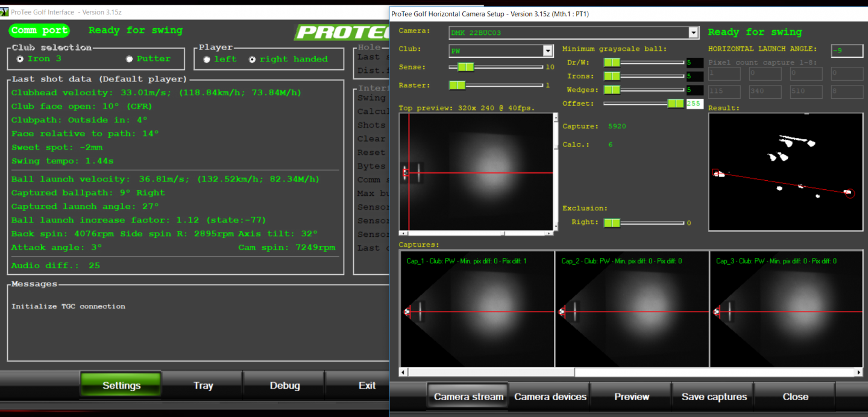Click the Save captures button

[x=714, y=397]
